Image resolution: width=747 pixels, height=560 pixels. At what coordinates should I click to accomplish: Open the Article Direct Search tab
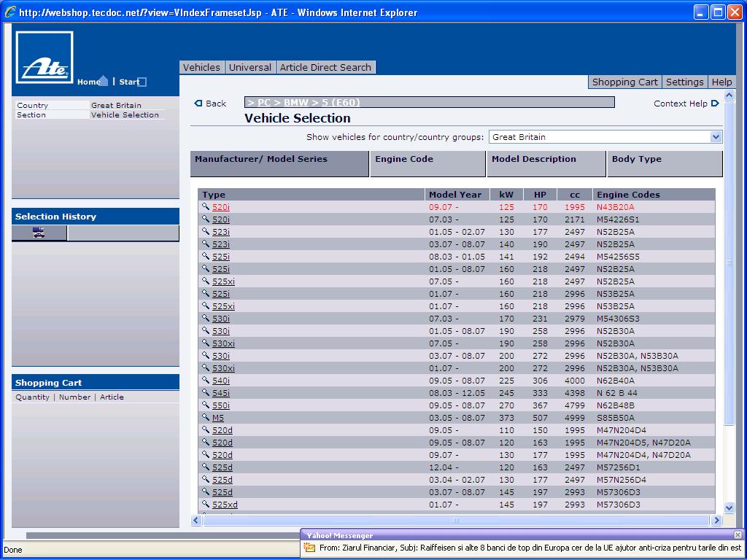click(325, 68)
